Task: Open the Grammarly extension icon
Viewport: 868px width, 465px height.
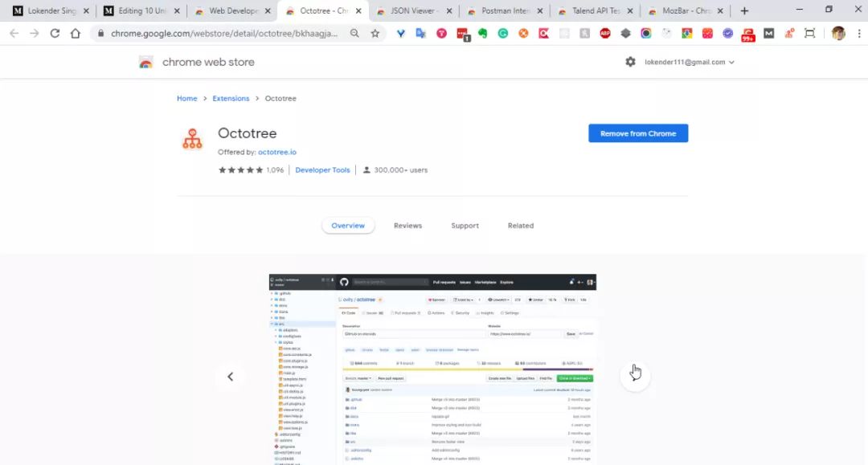Action: pyautogui.click(x=502, y=33)
